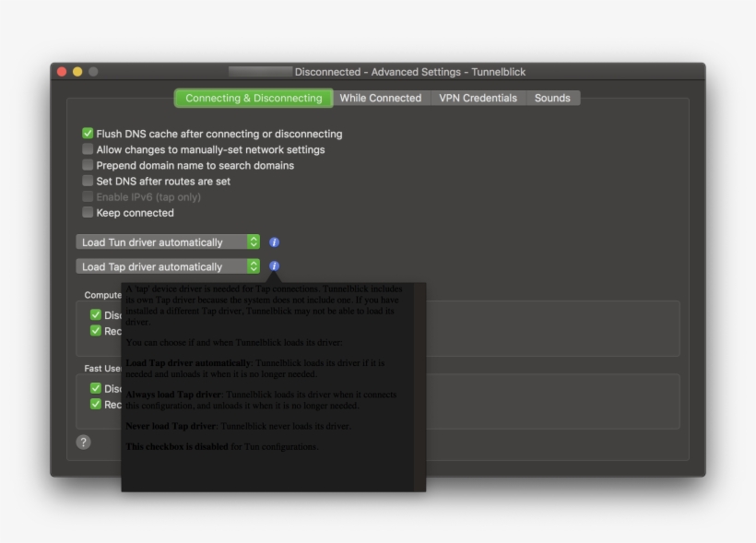Switch to the While Connected tab
756x543 pixels.
click(x=381, y=98)
